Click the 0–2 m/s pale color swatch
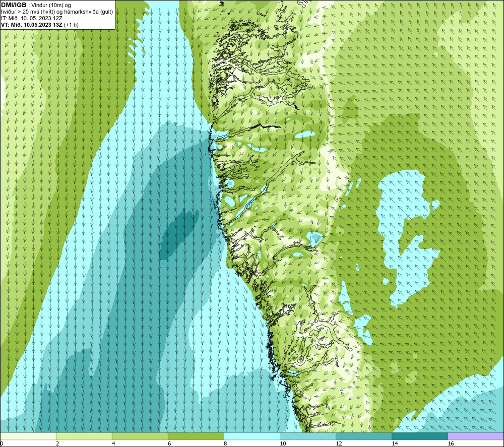Image resolution: width=504 pixels, height=447 pixels. point(28,436)
